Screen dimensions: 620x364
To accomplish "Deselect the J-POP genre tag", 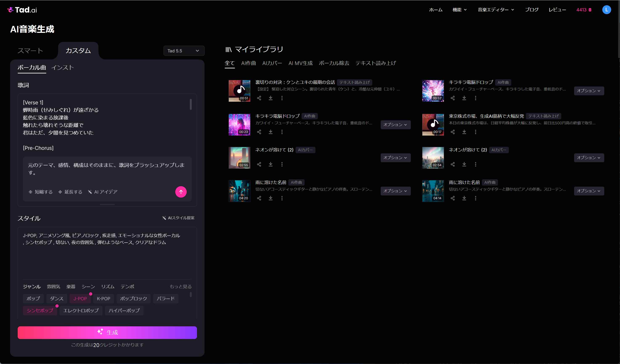I will (x=80, y=299).
